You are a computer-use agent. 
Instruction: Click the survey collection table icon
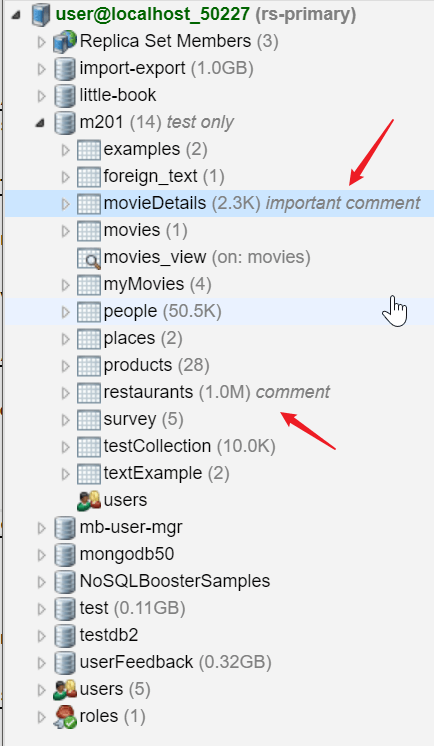(89, 420)
